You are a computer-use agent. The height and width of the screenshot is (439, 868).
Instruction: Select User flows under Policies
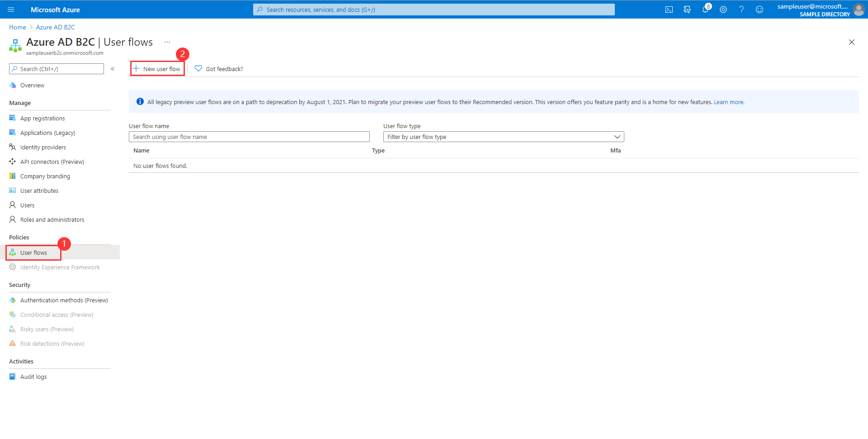(x=33, y=253)
